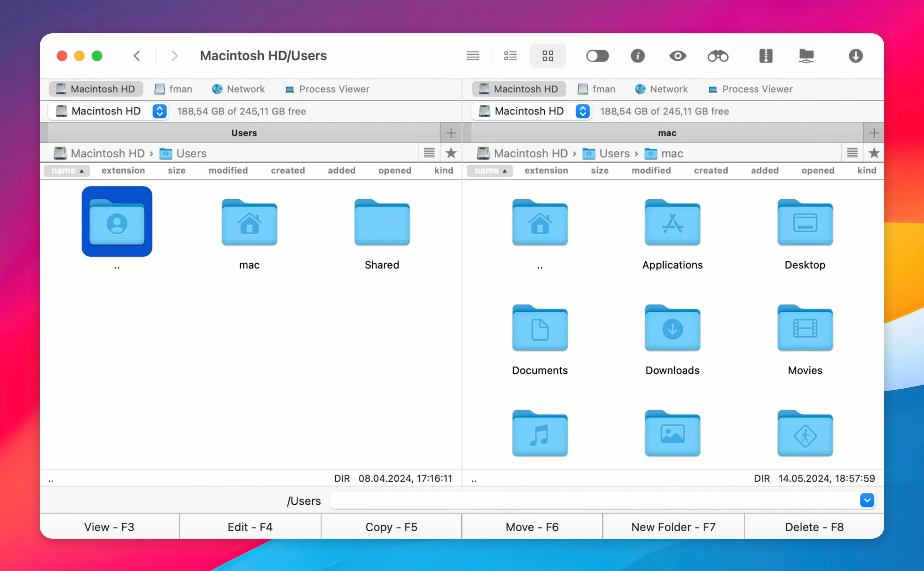
Task: Toggle the hidden files switch
Action: point(597,56)
